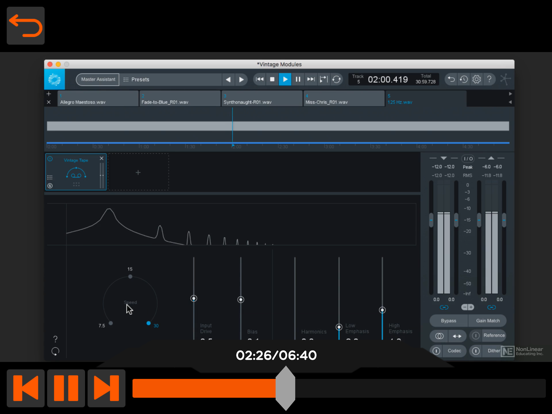
Task: Open the Master Assistant
Action: [x=98, y=80]
